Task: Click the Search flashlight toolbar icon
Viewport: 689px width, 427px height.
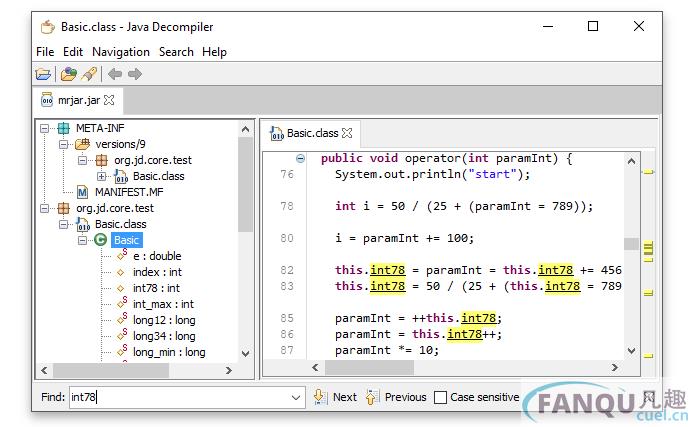Action: tap(89, 74)
